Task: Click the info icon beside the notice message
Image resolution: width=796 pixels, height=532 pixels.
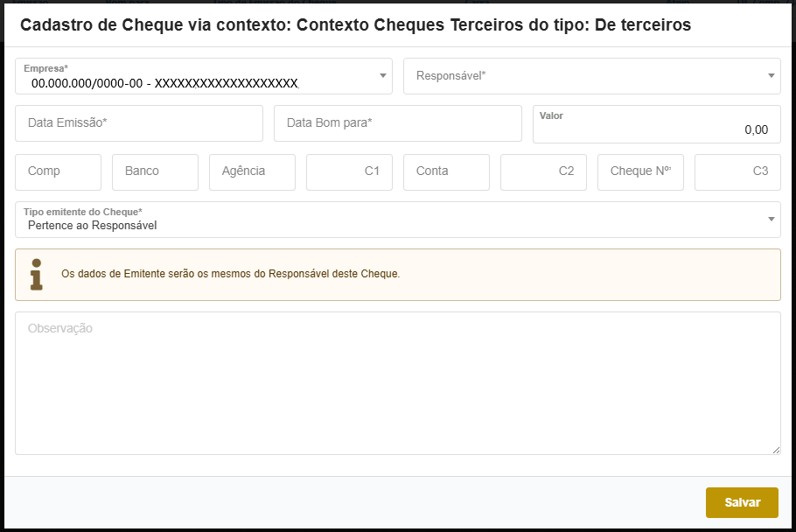Action: [x=36, y=274]
